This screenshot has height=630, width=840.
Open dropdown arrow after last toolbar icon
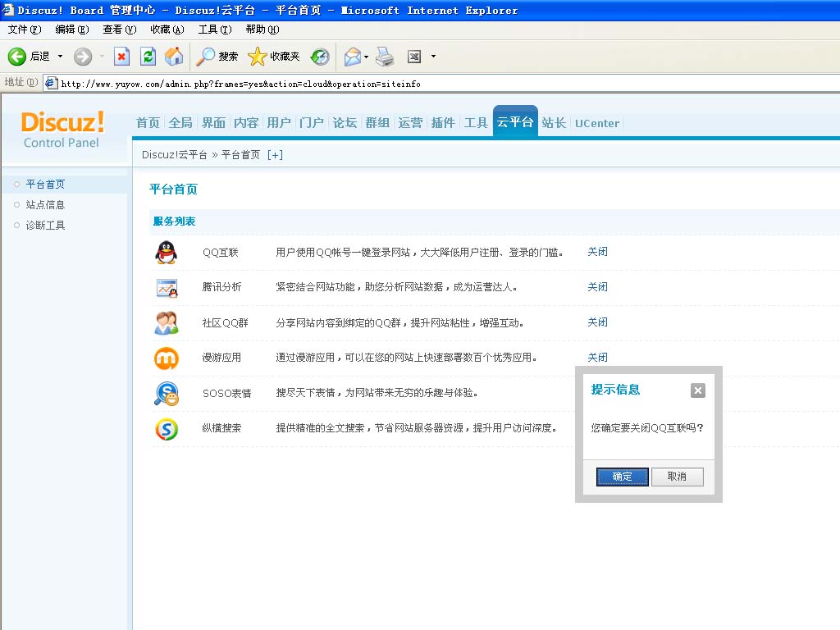[x=433, y=57]
